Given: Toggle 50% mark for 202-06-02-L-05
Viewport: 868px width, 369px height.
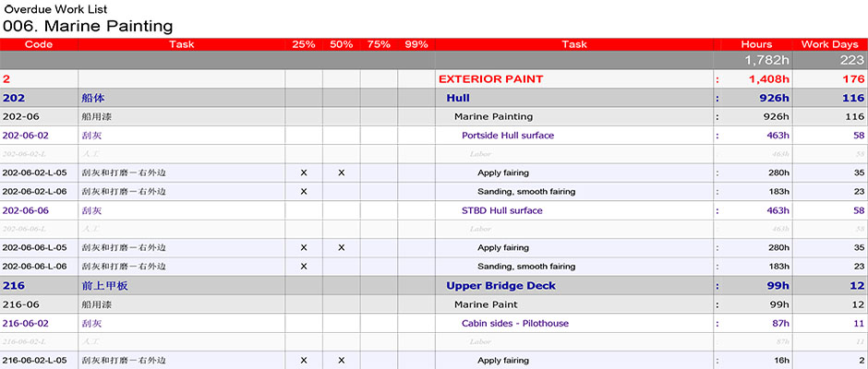Looking at the screenshot, I should pos(341,173).
